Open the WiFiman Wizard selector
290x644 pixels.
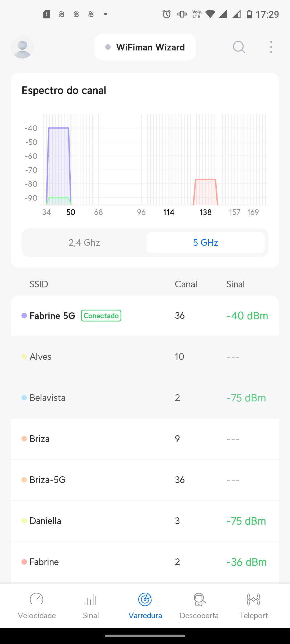tap(145, 47)
